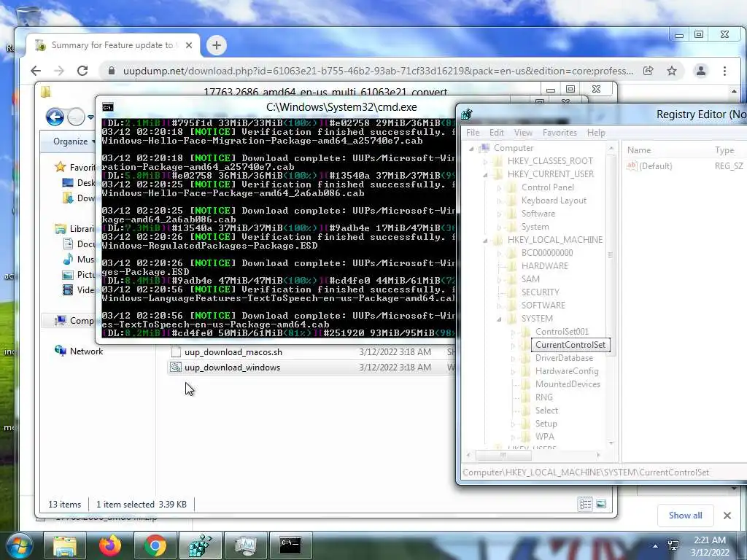
Task: Open the Registry Editor File menu
Action: coord(473,133)
